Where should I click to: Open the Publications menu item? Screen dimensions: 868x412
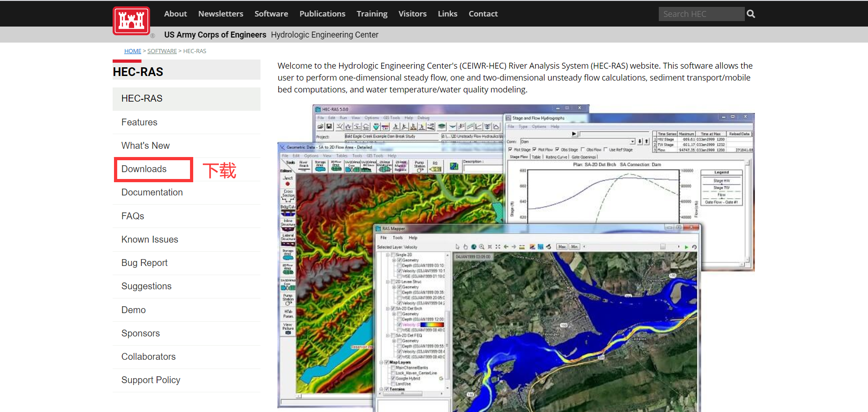[322, 14]
